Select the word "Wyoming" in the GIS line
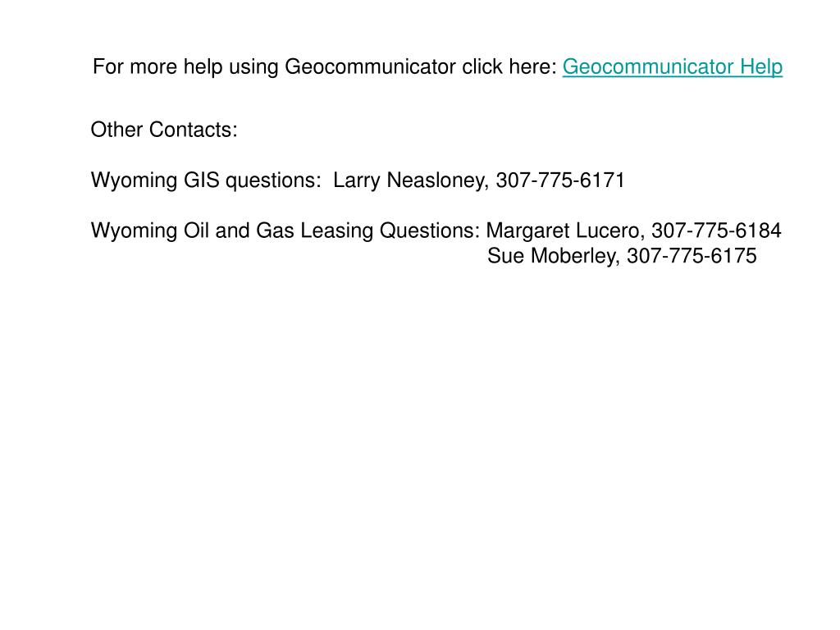Viewport: 840px width, 630px height. [134, 180]
